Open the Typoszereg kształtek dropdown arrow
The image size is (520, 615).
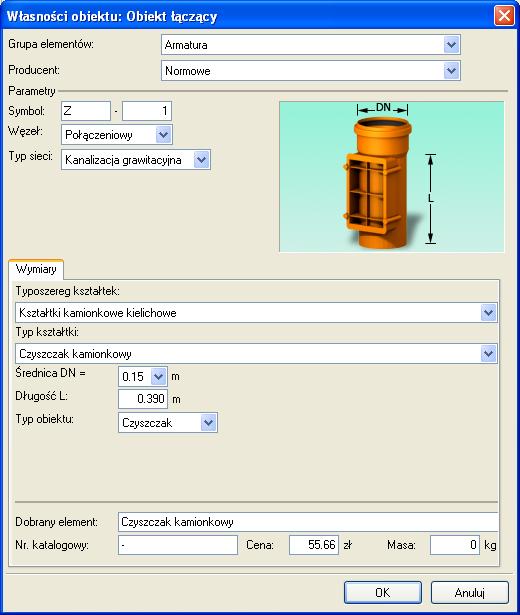pyautogui.click(x=488, y=313)
